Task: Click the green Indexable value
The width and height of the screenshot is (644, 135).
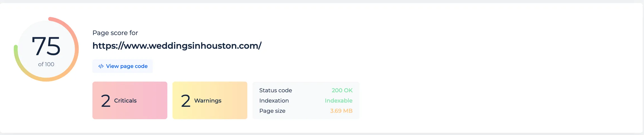Action: click(x=338, y=101)
